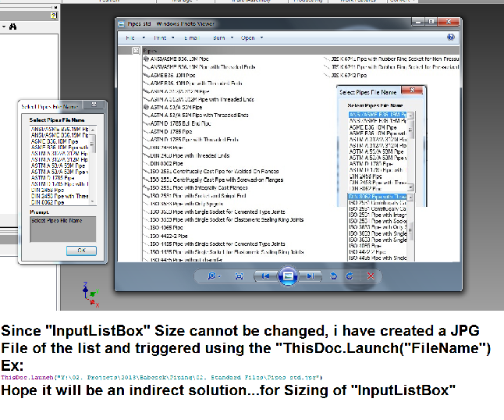The width and height of the screenshot is (504, 420).
Task: Click the Photo Viewer title bar icon
Action: pyautogui.click(x=121, y=23)
